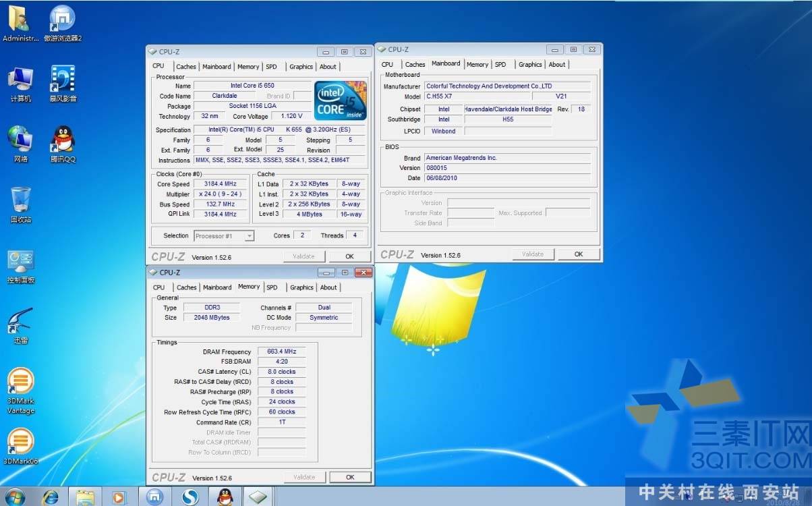Click the Level 3 cache 4 MBytes value

pyautogui.click(x=309, y=214)
